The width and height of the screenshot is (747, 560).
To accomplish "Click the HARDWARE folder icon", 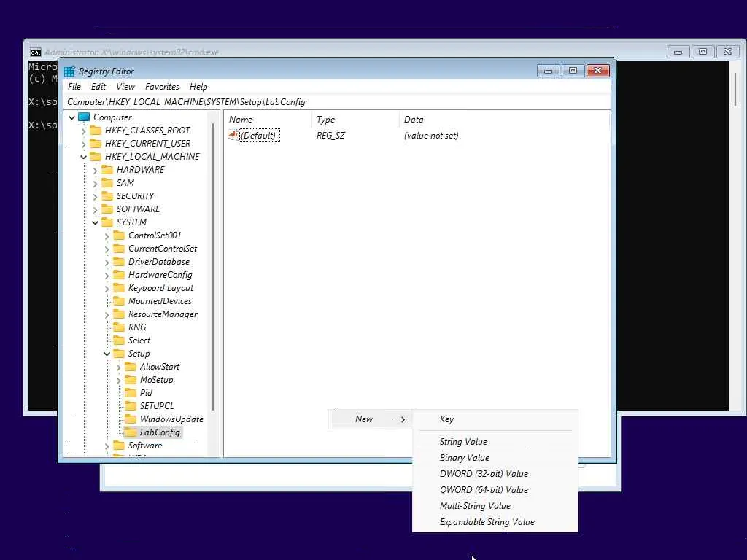I will point(107,169).
